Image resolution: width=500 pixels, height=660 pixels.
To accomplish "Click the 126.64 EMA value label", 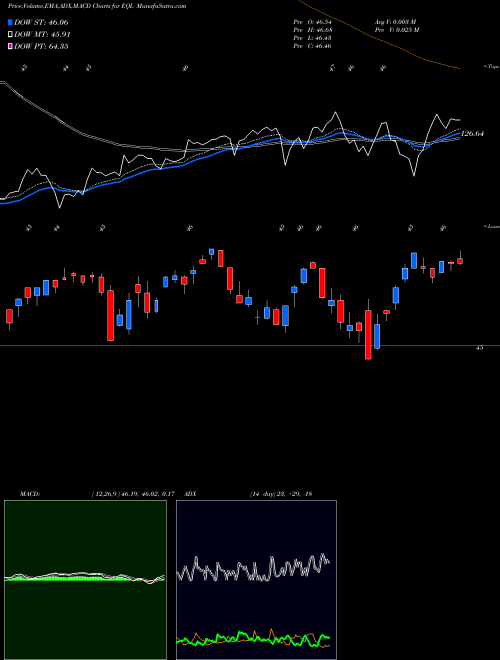I will pos(473,133).
